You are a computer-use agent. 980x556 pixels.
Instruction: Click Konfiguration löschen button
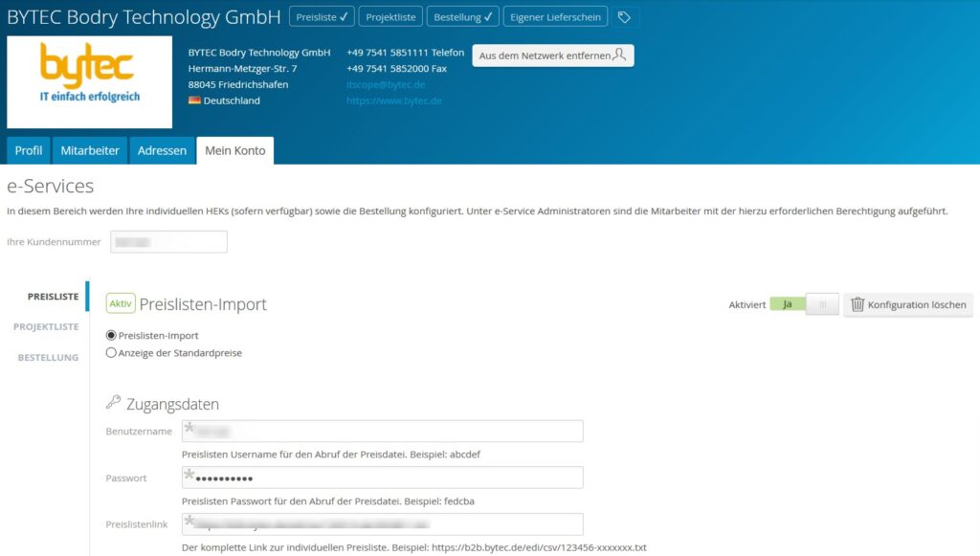coord(907,304)
